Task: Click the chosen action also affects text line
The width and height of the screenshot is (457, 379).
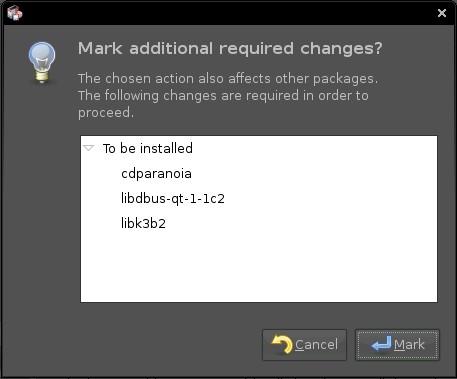Action: tap(228, 79)
